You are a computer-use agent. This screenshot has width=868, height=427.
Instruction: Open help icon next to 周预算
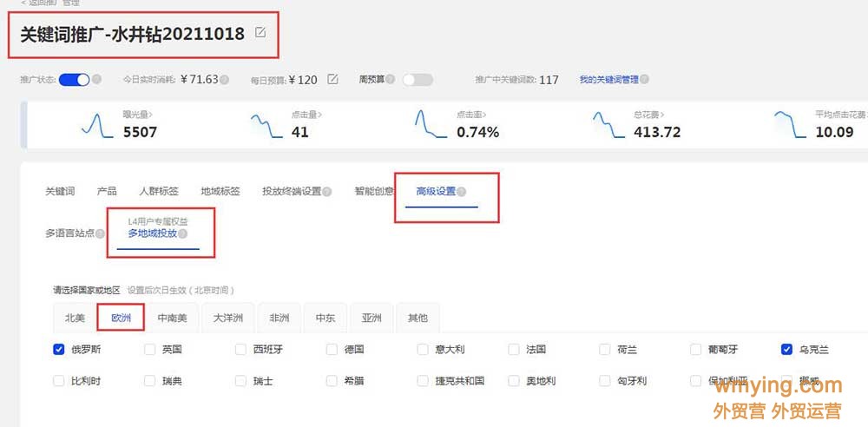(391, 79)
